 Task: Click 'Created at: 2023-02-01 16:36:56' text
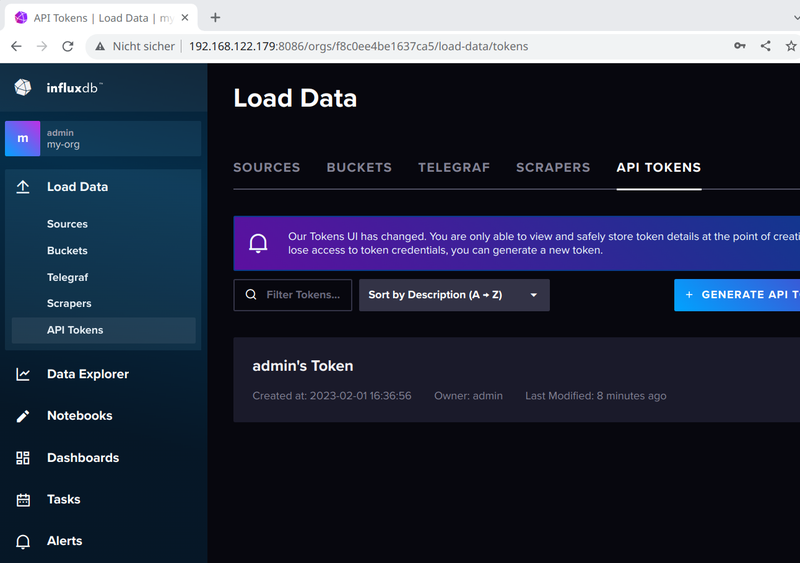tap(332, 396)
